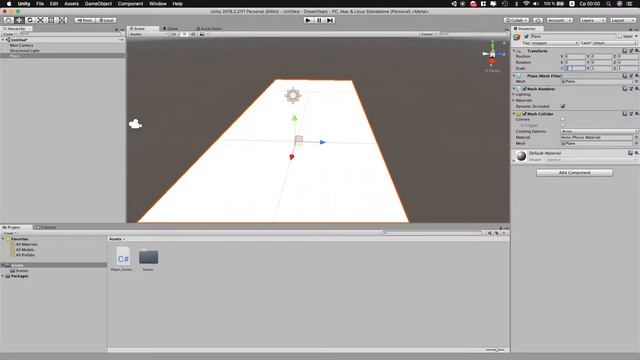Toggle scene lighting button in Scene toolbar
Screen dimensions: 640x360
point(184,34)
